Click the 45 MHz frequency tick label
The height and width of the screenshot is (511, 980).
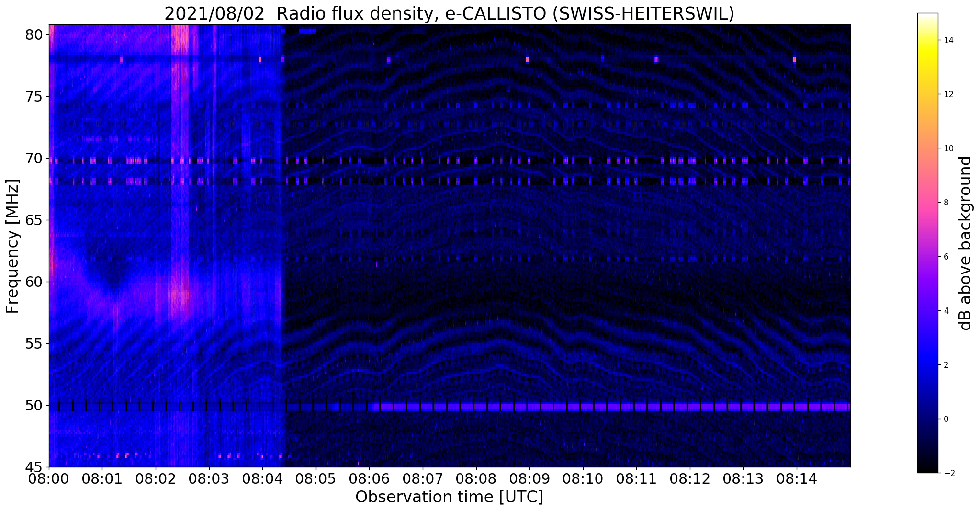pyautogui.click(x=35, y=467)
